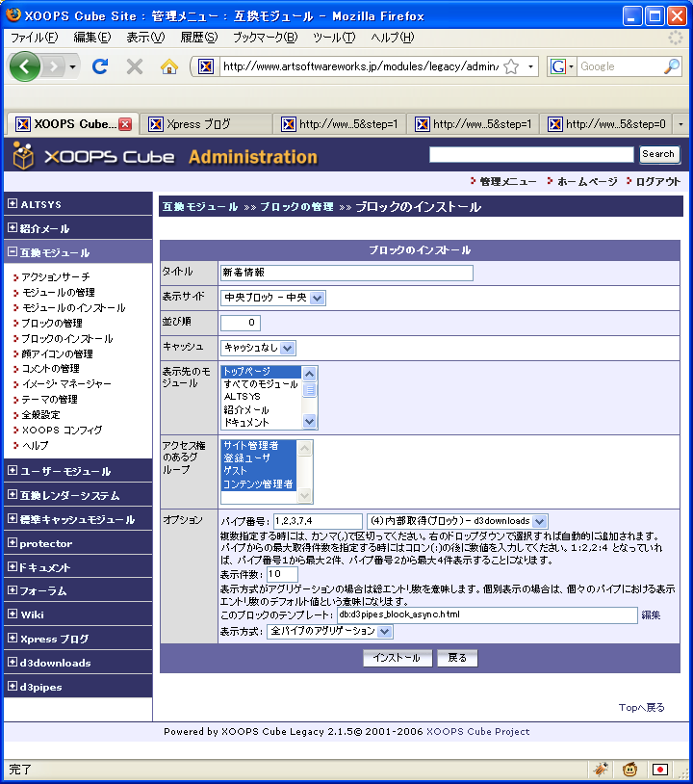Open the 表示サイド dropdown
The image size is (693, 784).
(273, 299)
